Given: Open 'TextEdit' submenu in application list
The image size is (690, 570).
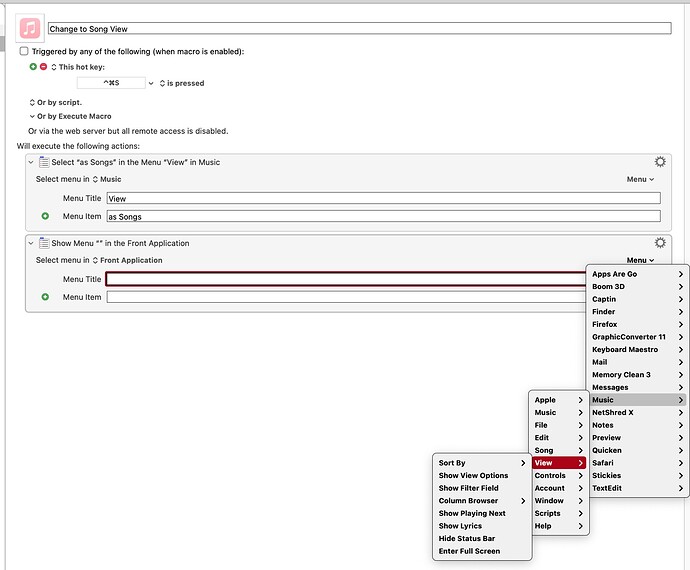Looking at the screenshot, I should coord(637,488).
